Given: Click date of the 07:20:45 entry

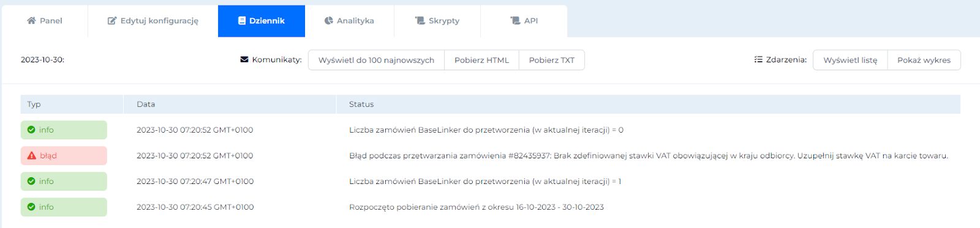Looking at the screenshot, I should point(195,207).
